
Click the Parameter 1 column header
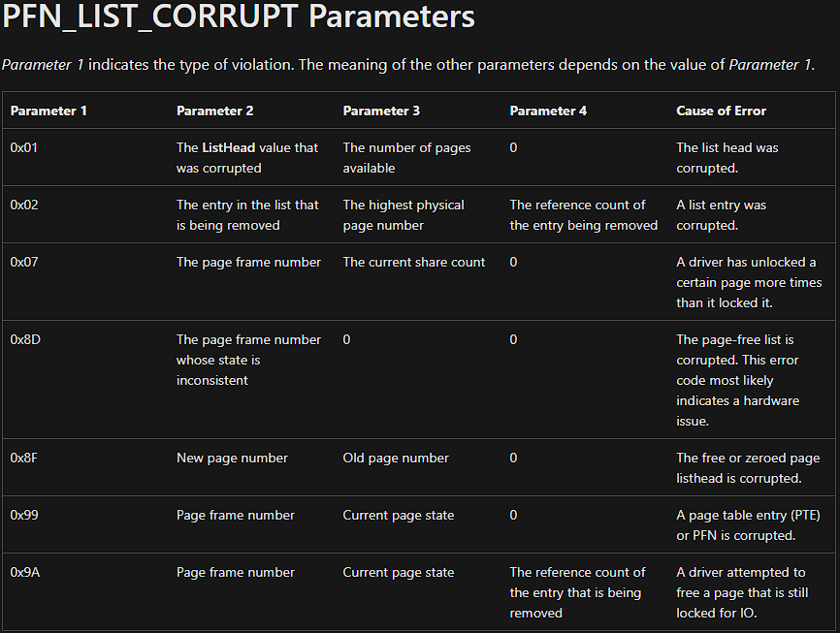pyautogui.click(x=48, y=111)
